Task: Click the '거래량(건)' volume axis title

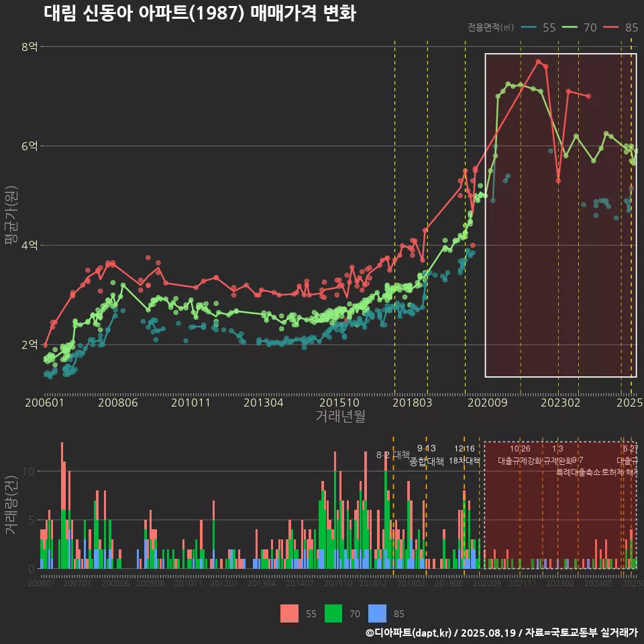Action: tap(11, 504)
